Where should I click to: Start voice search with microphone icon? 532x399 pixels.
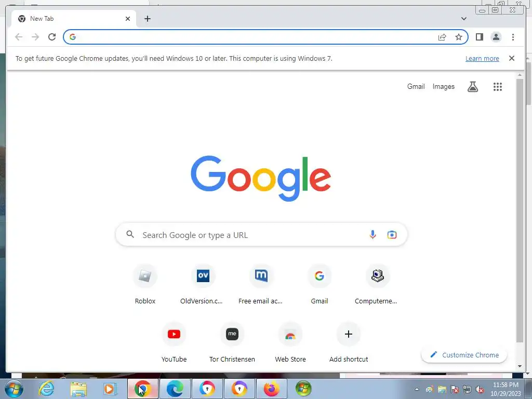[x=373, y=234]
